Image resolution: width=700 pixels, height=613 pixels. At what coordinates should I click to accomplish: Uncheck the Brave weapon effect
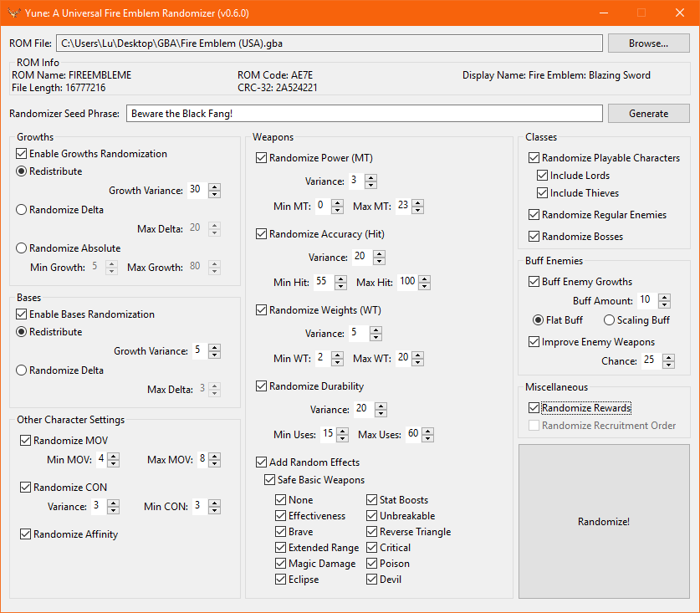[280, 532]
